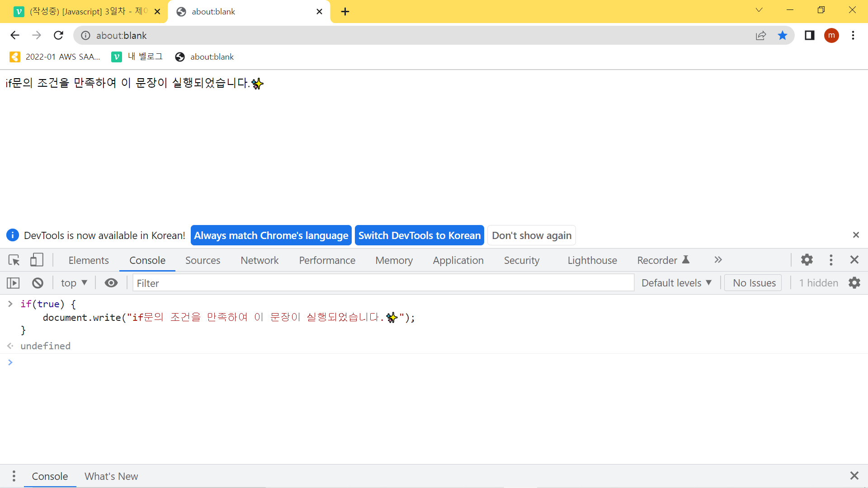Focus the console Filter input field
Screen dimensions: 868x488
[x=383, y=283]
